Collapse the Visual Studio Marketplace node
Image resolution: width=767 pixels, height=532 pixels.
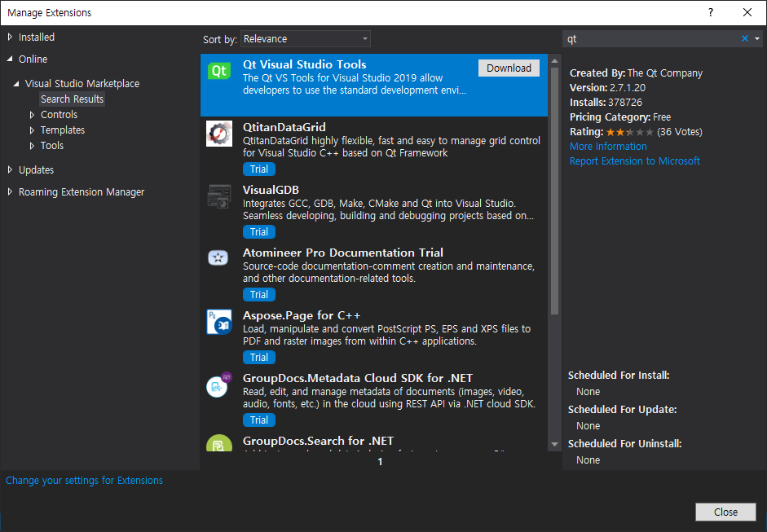coord(16,84)
